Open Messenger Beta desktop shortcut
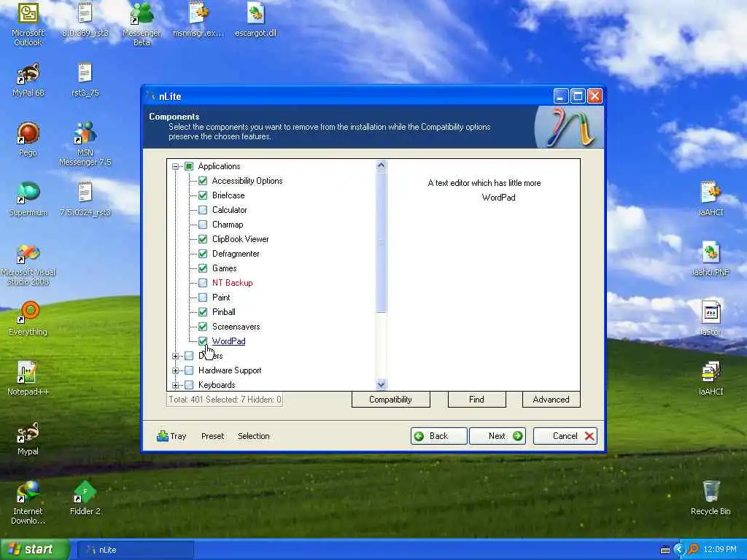 142,24
